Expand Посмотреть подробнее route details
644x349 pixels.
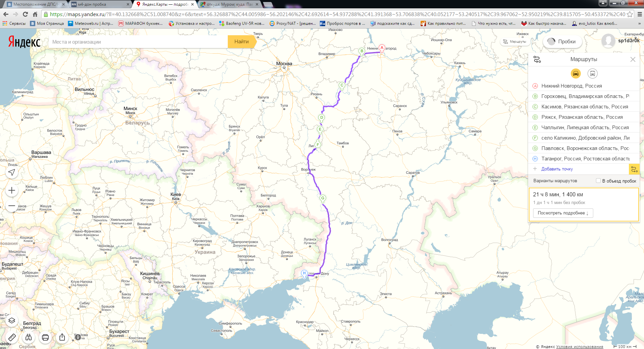coord(563,213)
